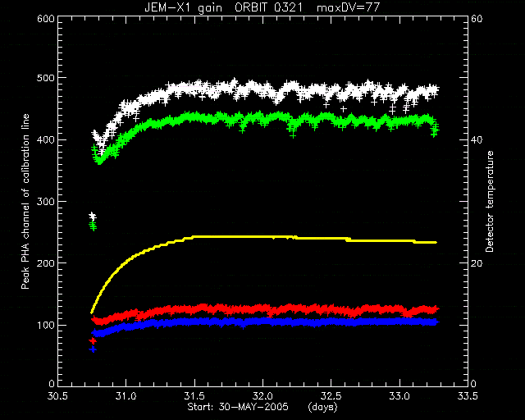The width and height of the screenshot is (525, 420).
Task: Click the plot title JEM-X1 gain ORBIT 0321
Action: pyautogui.click(x=223, y=7)
